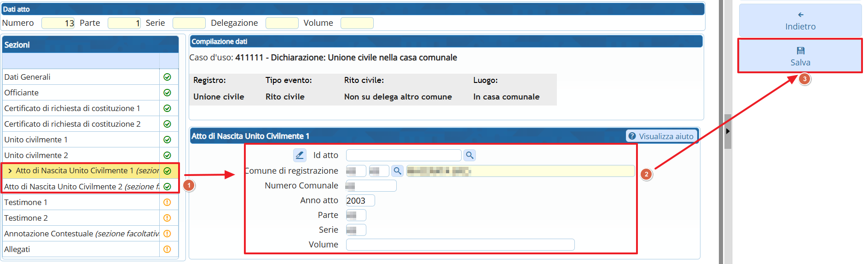The width and height of the screenshot is (868, 264).
Task: Select the Unito civilmente 1 section
Action: pyautogui.click(x=36, y=140)
